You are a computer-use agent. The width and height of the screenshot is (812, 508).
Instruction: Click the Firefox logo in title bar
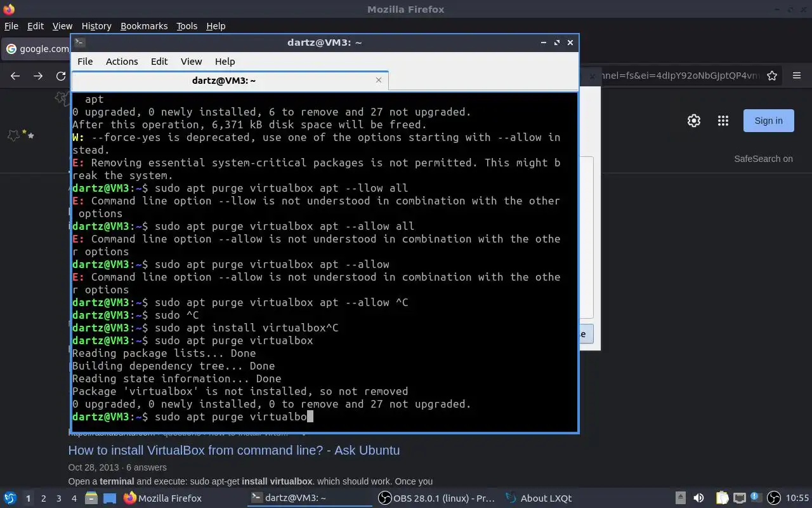point(8,9)
